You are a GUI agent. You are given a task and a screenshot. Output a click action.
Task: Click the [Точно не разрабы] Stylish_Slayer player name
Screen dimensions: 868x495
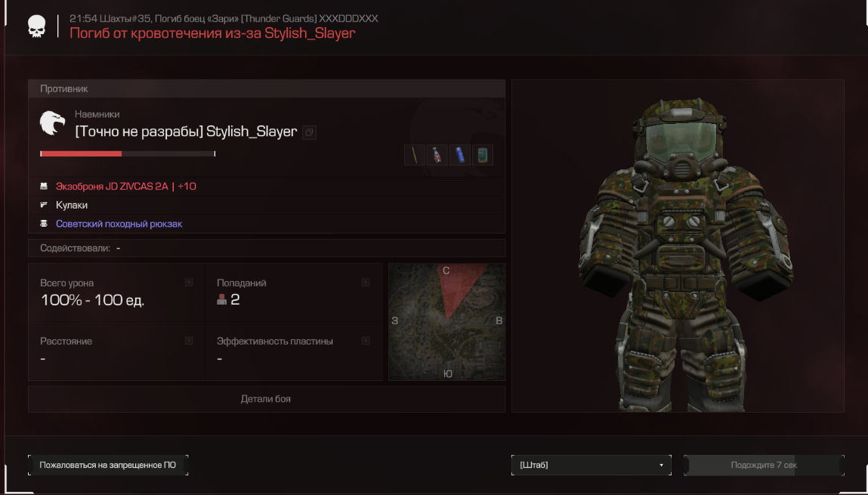[x=186, y=131]
